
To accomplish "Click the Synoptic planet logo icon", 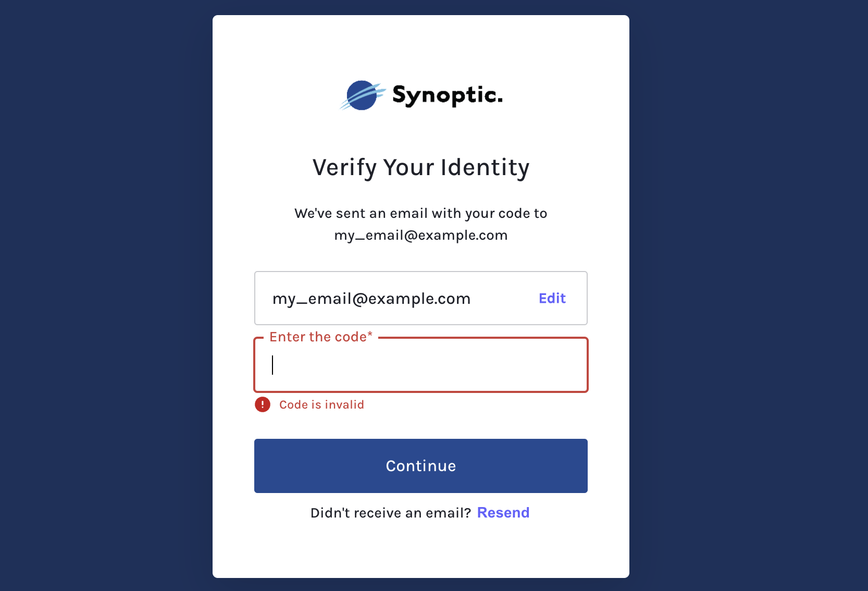I will pos(362,95).
